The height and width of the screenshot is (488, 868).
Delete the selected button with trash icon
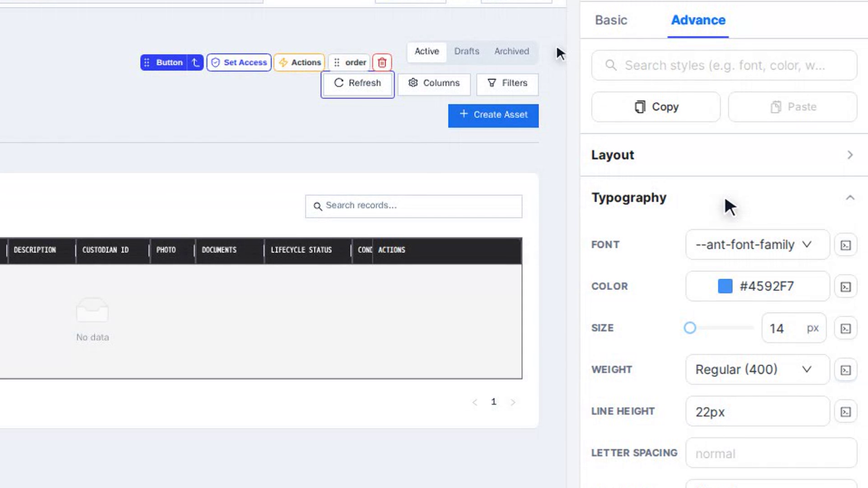tap(382, 62)
